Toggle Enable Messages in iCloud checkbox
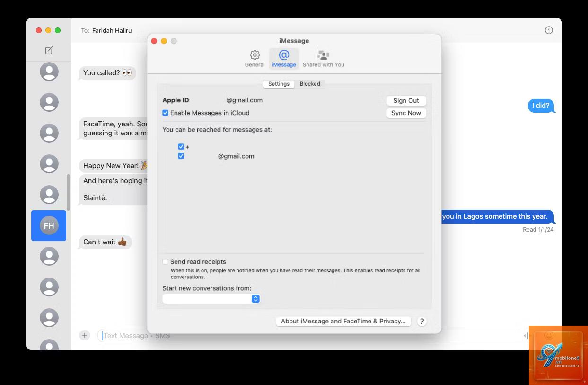The width and height of the screenshot is (588, 385). click(x=165, y=113)
